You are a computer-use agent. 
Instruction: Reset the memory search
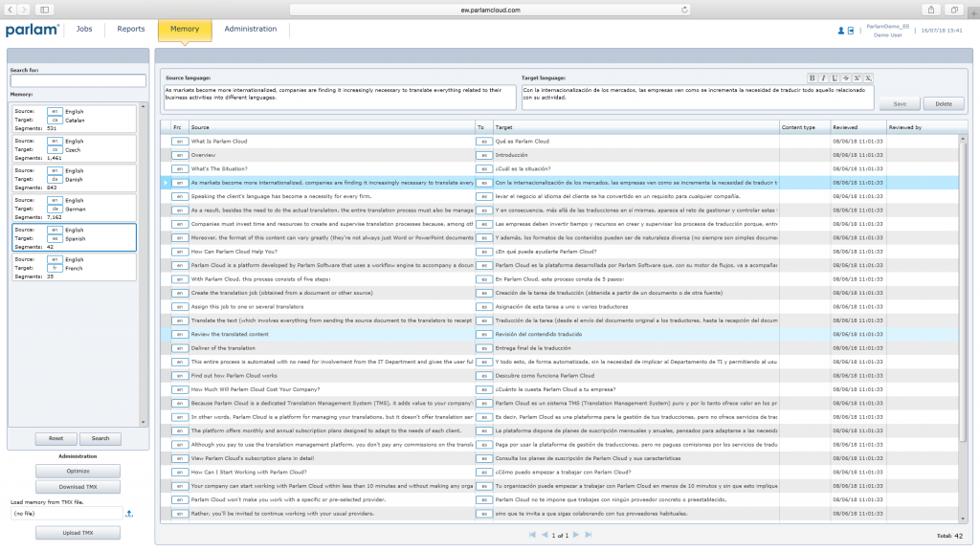coord(56,438)
